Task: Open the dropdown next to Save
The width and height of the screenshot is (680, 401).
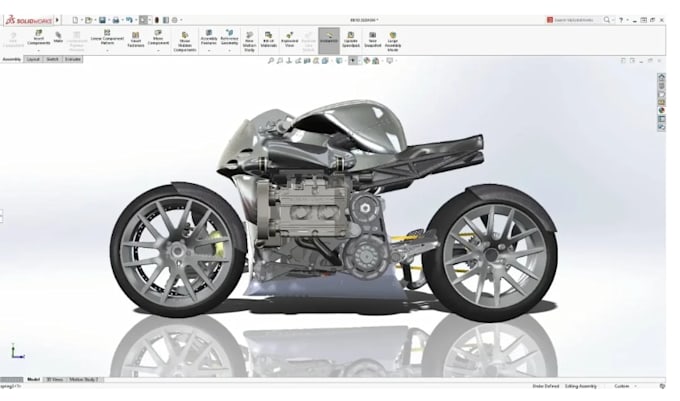Action: click(108, 20)
